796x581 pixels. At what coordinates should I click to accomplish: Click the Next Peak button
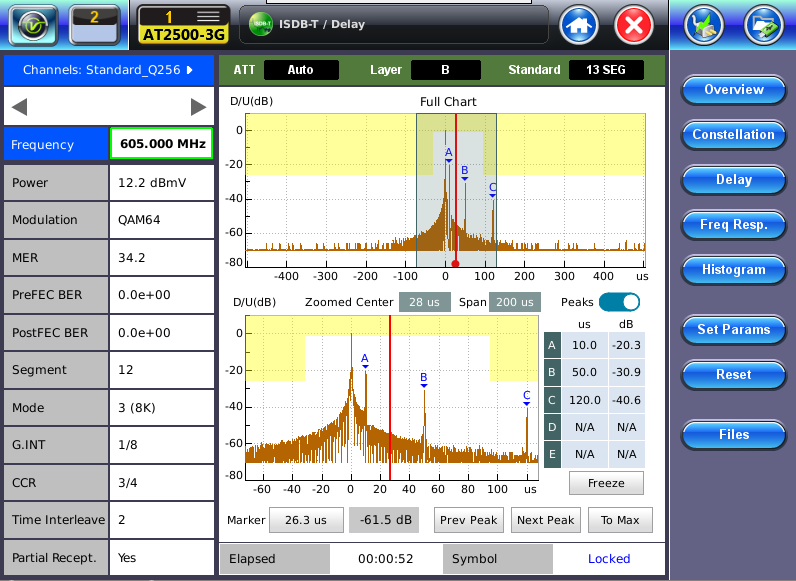(x=545, y=520)
